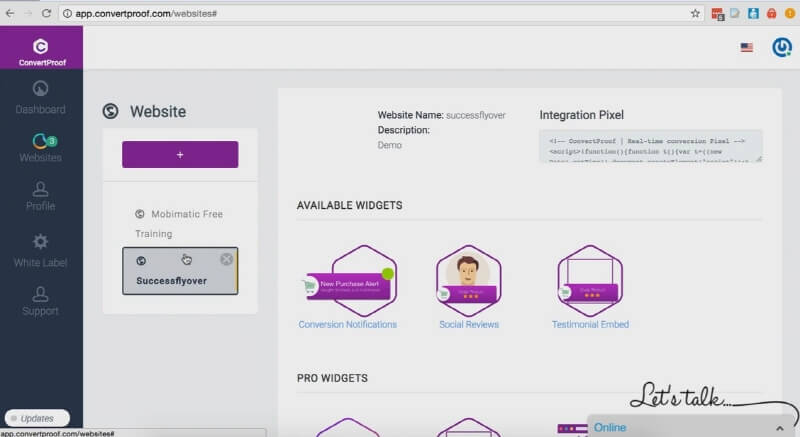Open the Conversion Notifications widget thumbnail
The height and width of the screenshot is (437, 800).
tap(350, 281)
